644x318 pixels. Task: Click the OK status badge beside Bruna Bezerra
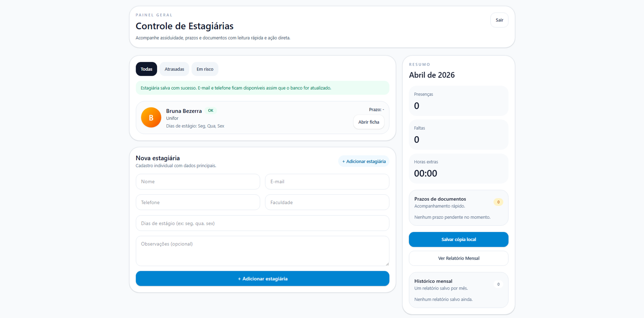210,110
